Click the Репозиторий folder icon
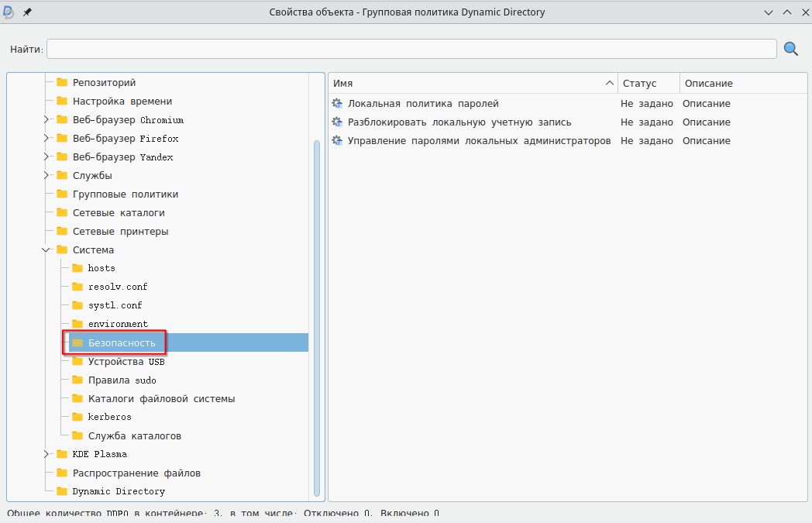 pyautogui.click(x=62, y=83)
